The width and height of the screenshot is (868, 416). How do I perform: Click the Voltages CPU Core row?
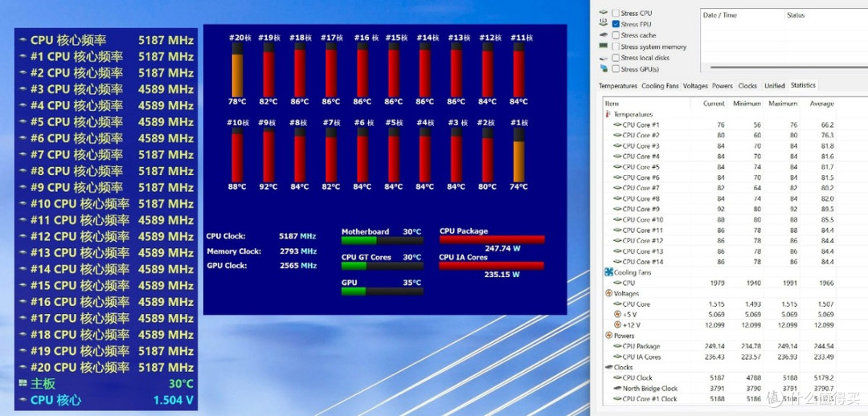pos(719,304)
